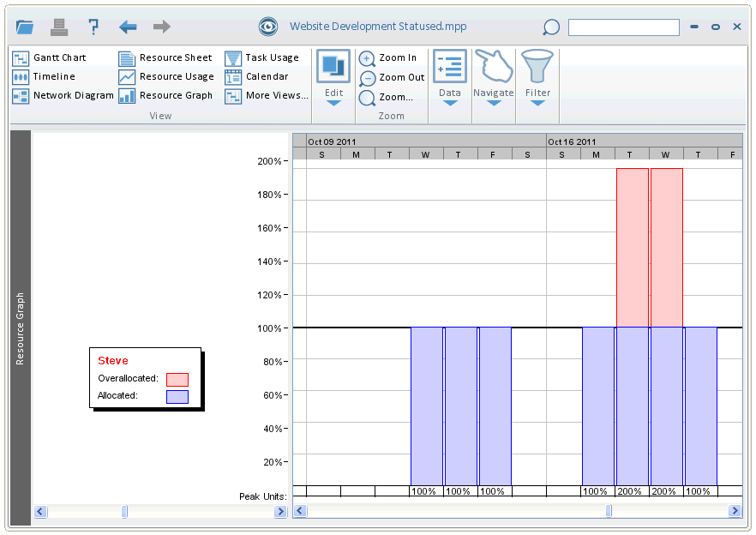Click the Zoom In magnifier icon

point(367,58)
